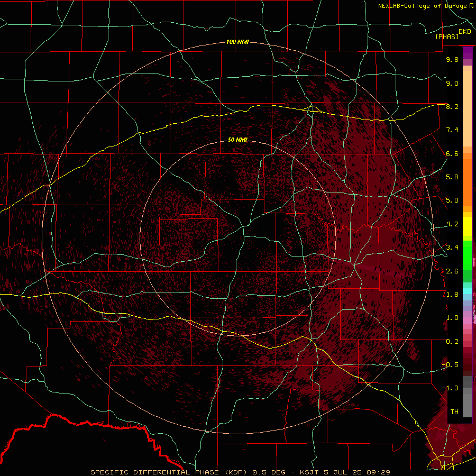Click the 6.6 value on the scale
The image size is (476, 476).
pos(452,153)
